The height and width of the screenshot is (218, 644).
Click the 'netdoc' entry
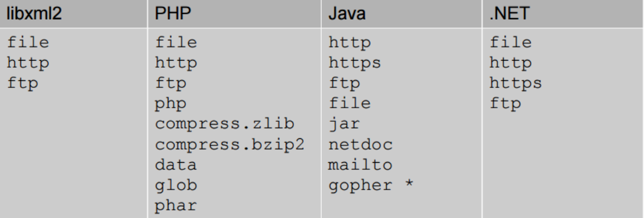[360, 144]
